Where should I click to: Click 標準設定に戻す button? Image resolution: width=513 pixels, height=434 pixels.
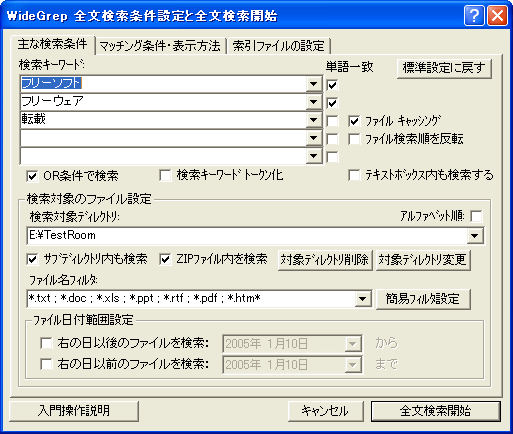(444, 68)
